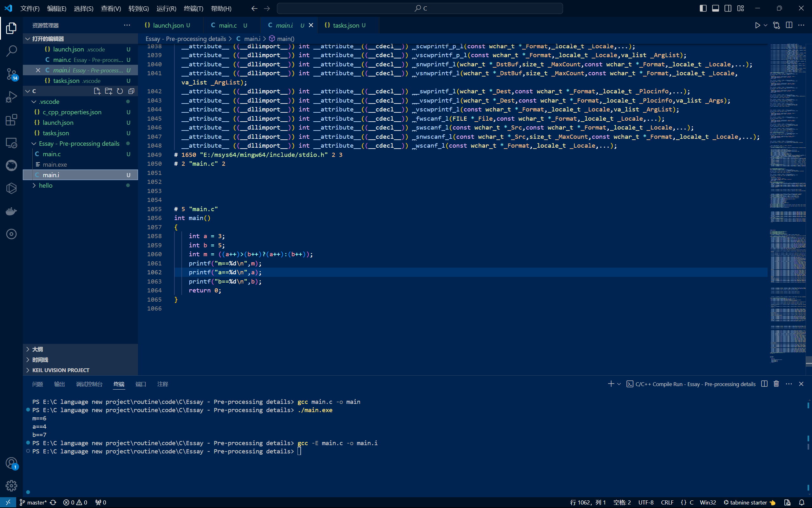Toggle secondary side bar visibility
The height and width of the screenshot is (508, 812).
pos(728,8)
